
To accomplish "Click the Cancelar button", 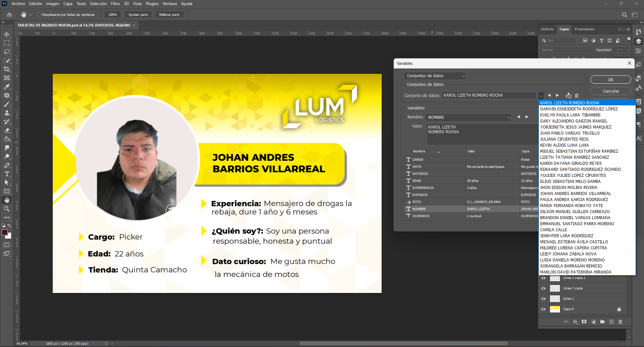I will (x=610, y=91).
